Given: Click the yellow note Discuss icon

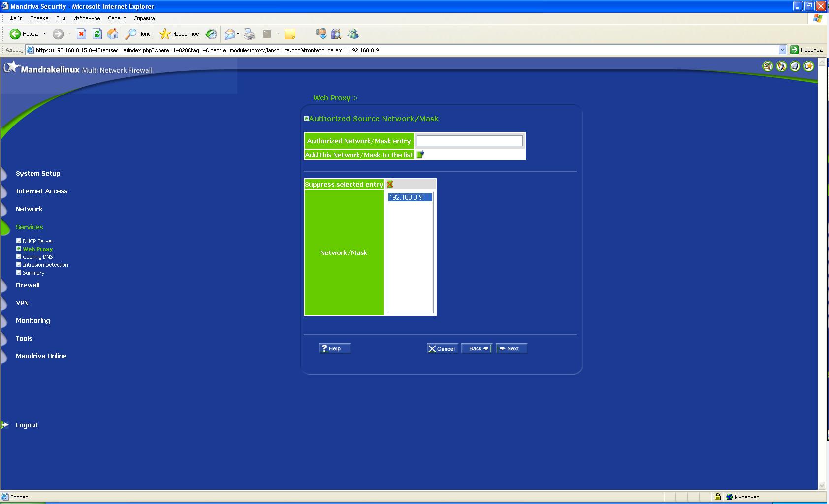Looking at the screenshot, I should tap(290, 34).
